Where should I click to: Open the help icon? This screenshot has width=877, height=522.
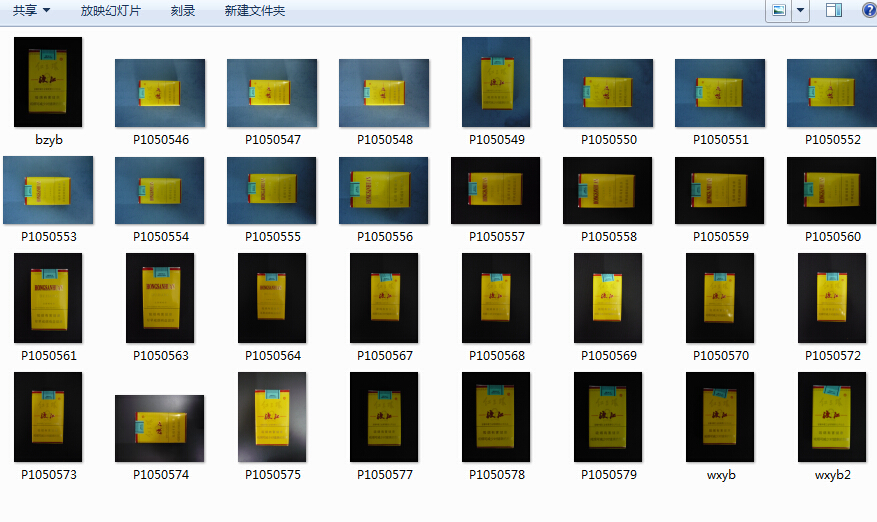point(870,11)
